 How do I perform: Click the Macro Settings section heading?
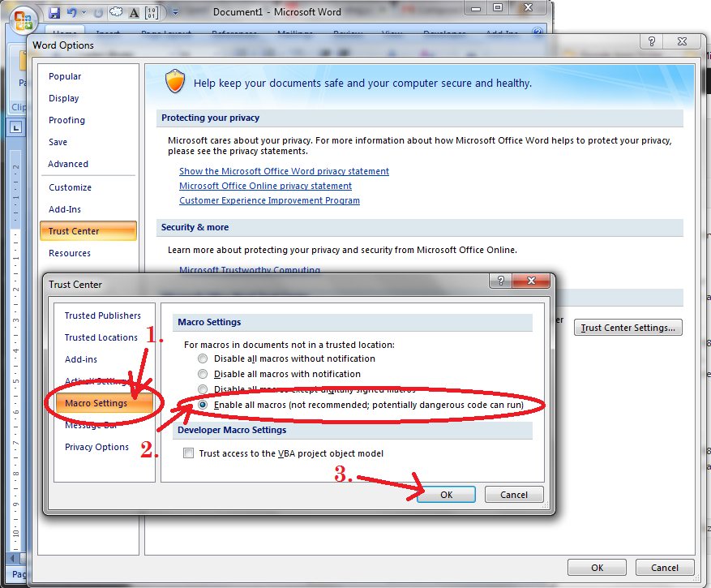209,322
